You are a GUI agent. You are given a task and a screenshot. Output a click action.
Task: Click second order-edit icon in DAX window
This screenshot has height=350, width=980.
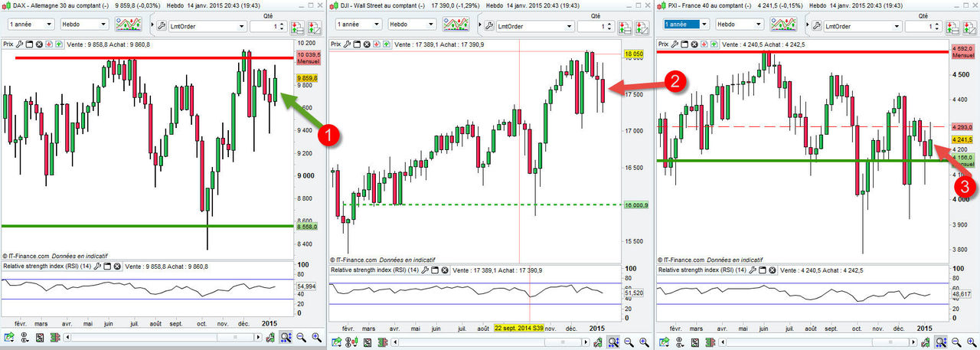(315, 27)
